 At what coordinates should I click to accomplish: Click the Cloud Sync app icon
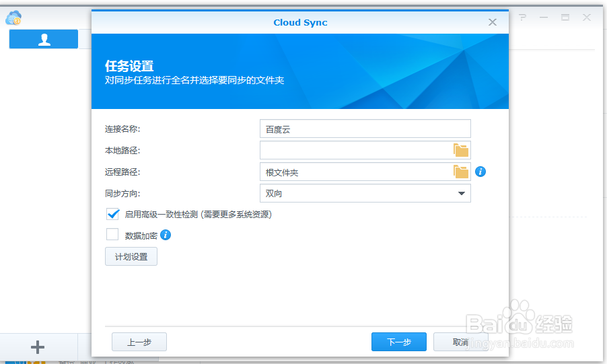(x=13, y=18)
